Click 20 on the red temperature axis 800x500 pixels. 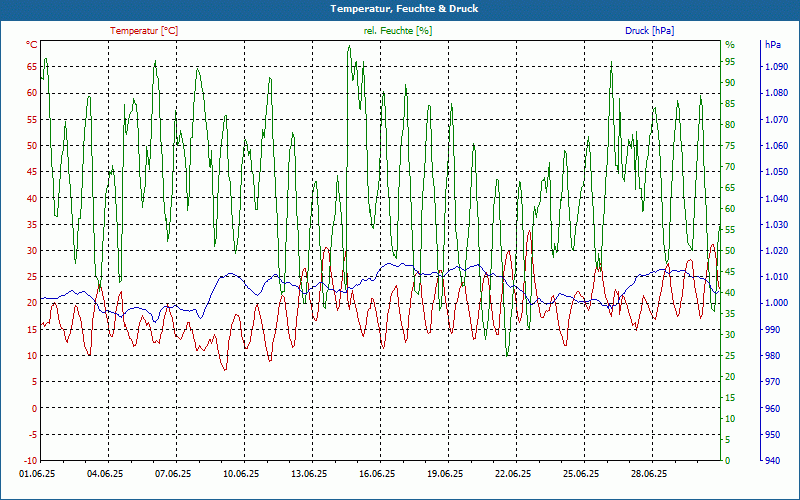pyautogui.click(x=32, y=303)
